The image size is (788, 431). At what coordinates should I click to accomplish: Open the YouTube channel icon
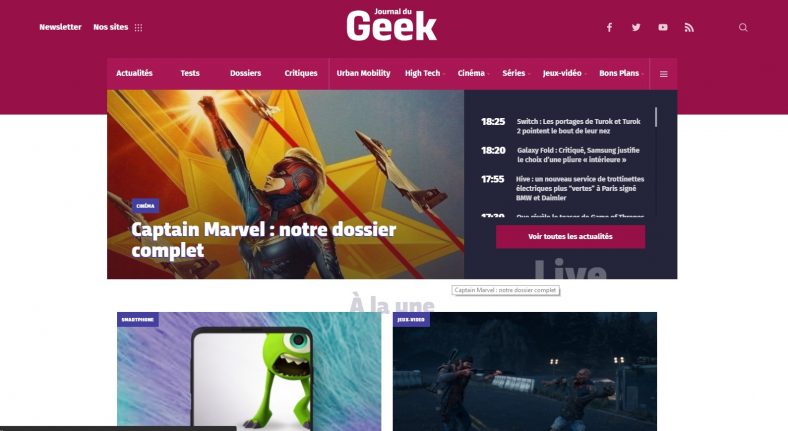coord(663,27)
